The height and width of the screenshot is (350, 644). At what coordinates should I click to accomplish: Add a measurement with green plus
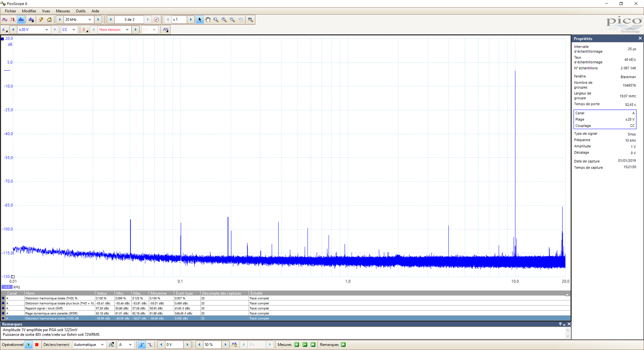pyautogui.click(x=297, y=345)
